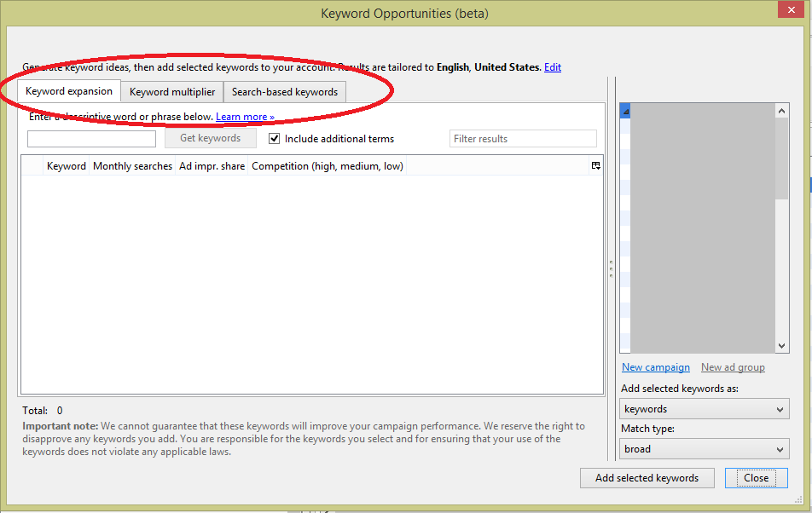The height and width of the screenshot is (513, 812).
Task: Switch to the Keyword multiplier tab
Action: click(x=172, y=92)
